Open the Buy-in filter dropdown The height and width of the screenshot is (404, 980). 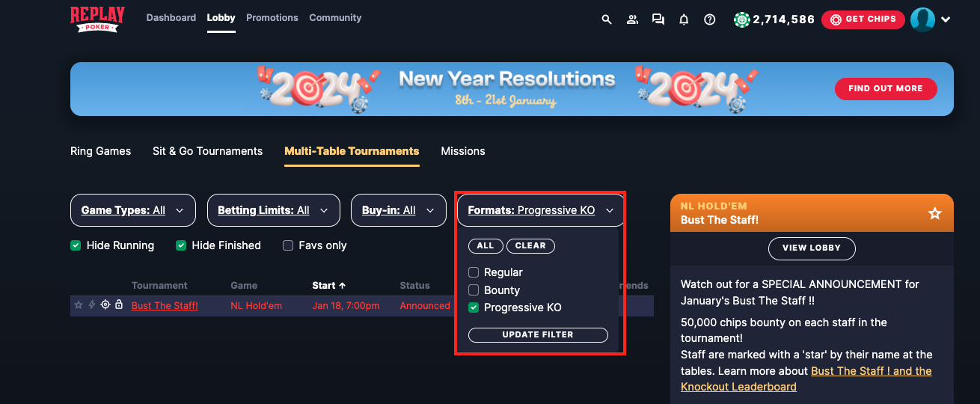[399, 210]
